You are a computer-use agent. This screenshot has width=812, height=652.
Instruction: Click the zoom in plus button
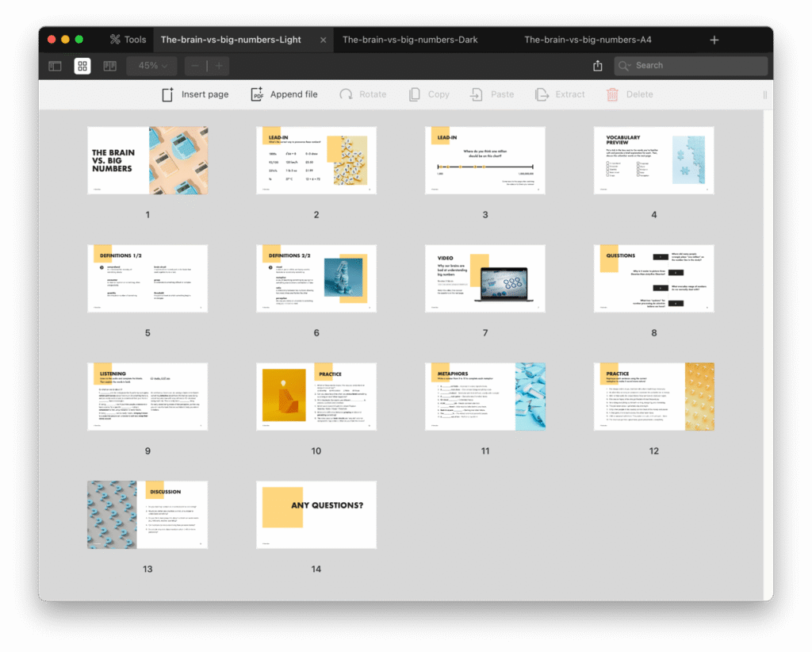pos(219,66)
